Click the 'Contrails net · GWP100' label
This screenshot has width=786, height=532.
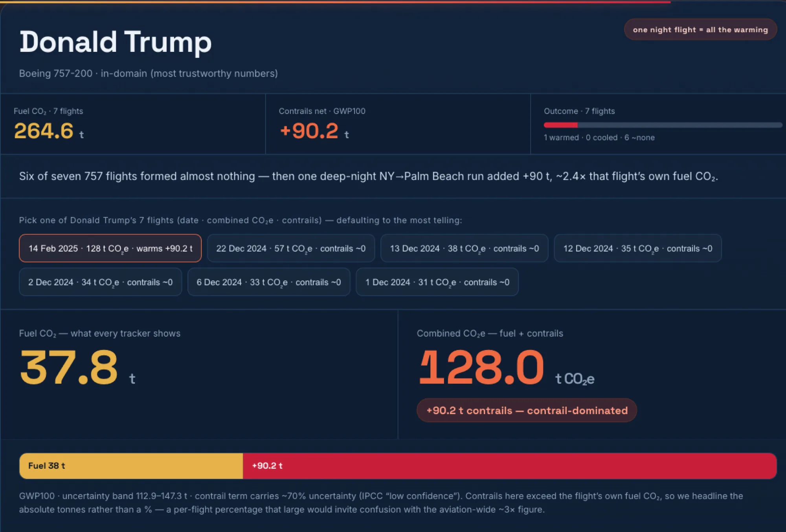(322, 111)
